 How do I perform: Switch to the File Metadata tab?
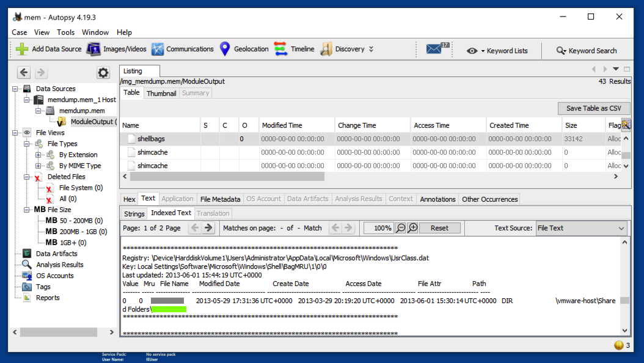220,199
